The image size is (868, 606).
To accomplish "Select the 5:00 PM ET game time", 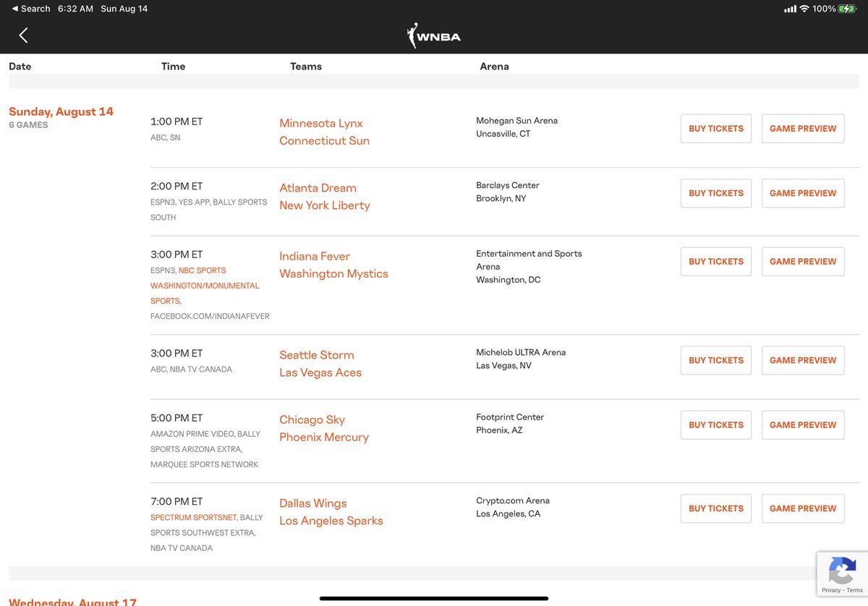I will click(x=176, y=418).
